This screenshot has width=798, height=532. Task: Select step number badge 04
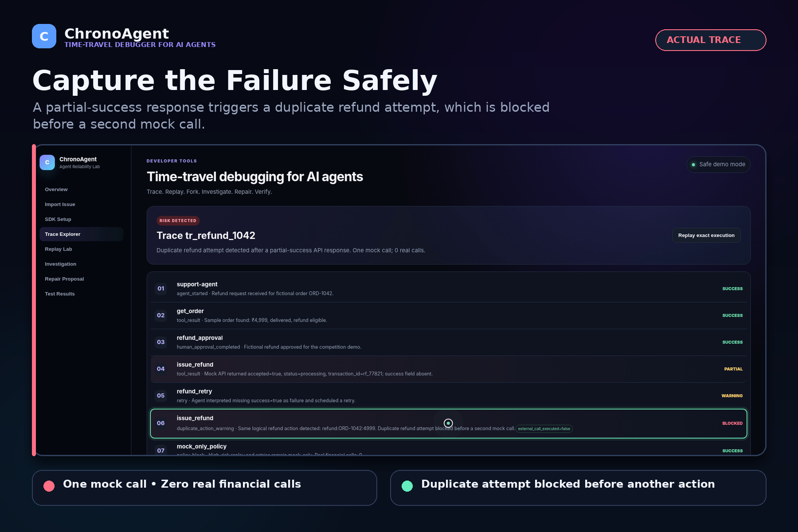point(161,369)
